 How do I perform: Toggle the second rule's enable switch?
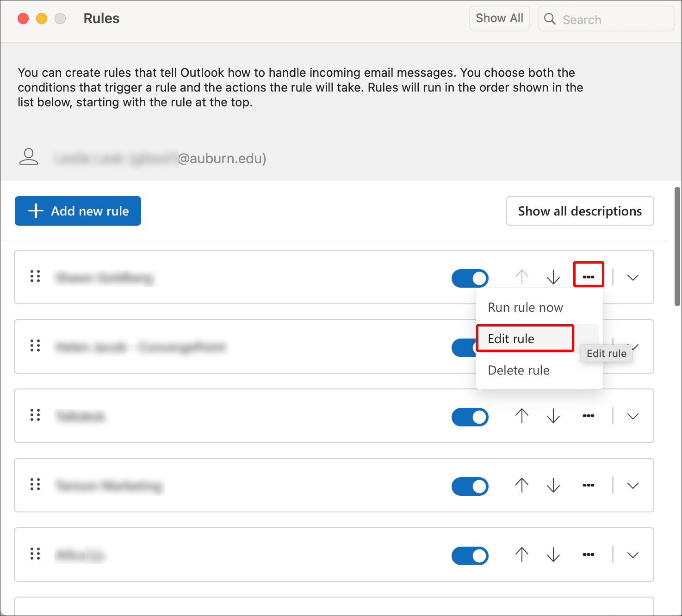click(464, 347)
